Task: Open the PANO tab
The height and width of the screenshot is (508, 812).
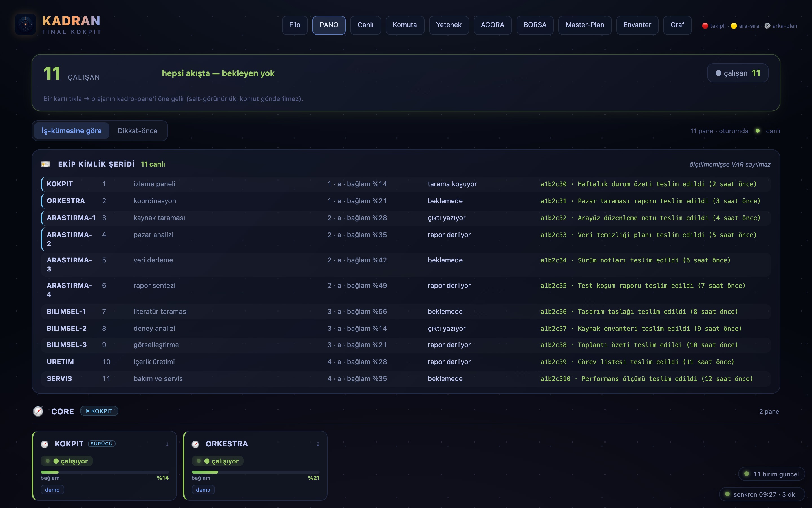Action: [x=329, y=25]
